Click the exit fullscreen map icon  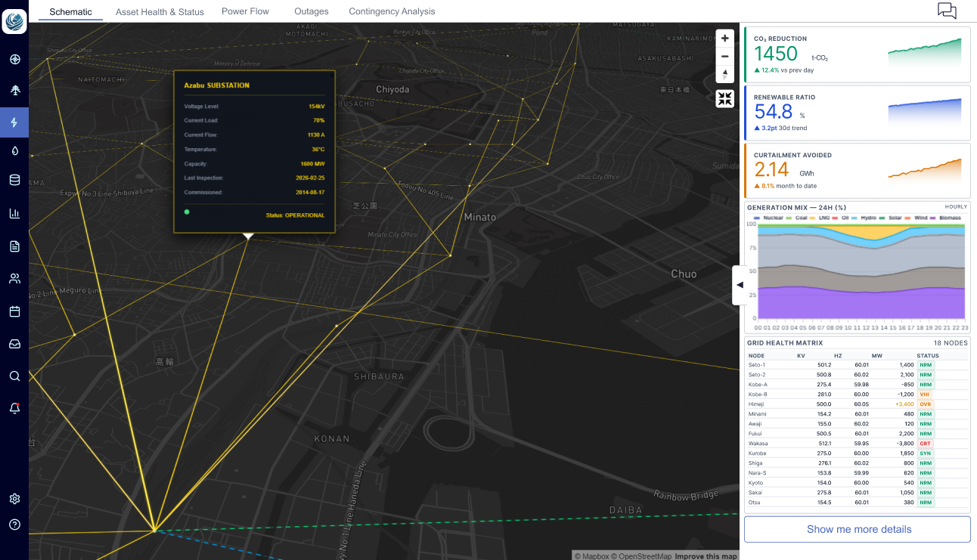[x=724, y=98]
